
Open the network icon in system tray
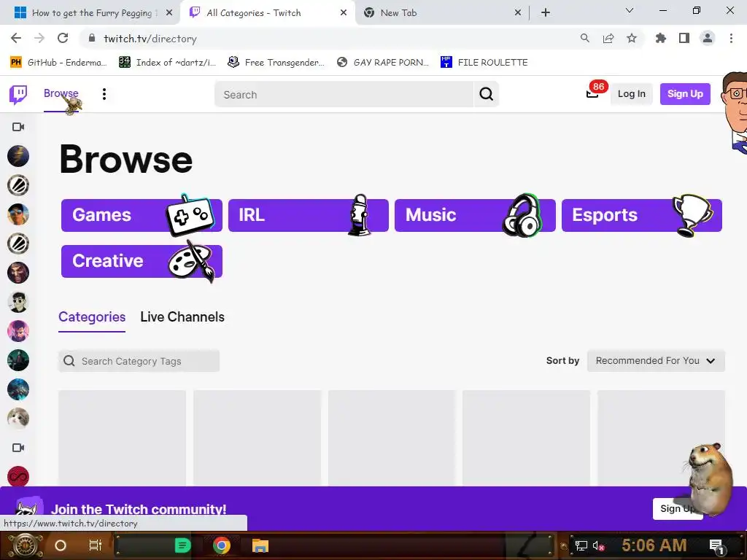coord(581,545)
